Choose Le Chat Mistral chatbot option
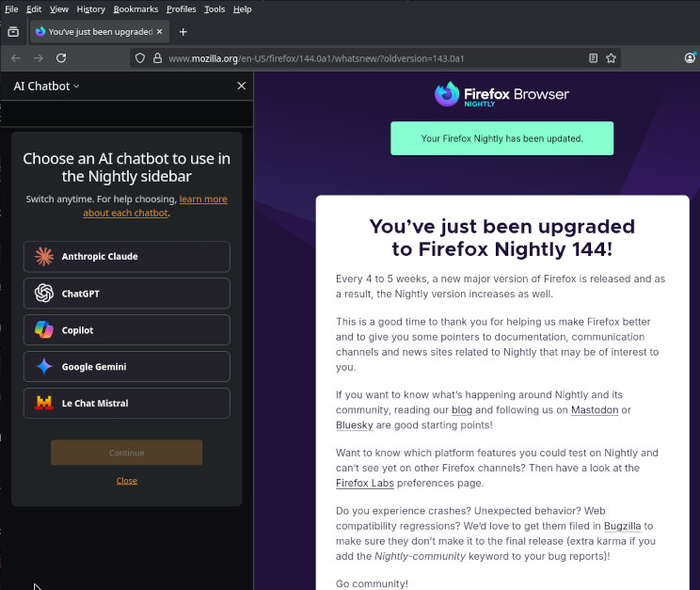Screen dimensions: 700x590 tap(127, 404)
